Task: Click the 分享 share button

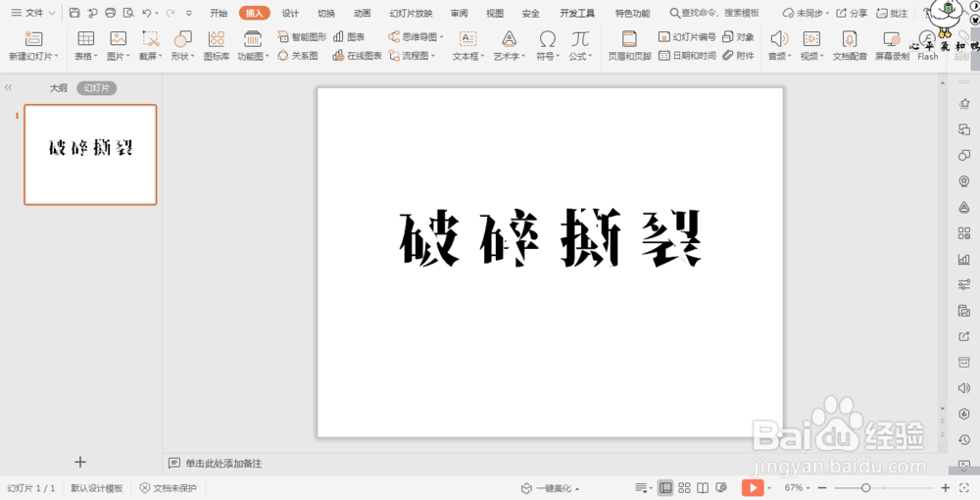Action: 852,13
